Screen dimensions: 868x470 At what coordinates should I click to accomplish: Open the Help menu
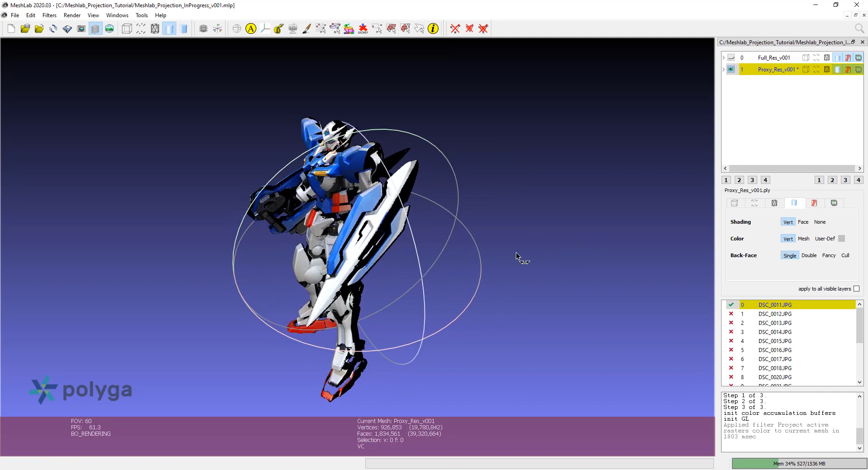pyautogui.click(x=160, y=15)
